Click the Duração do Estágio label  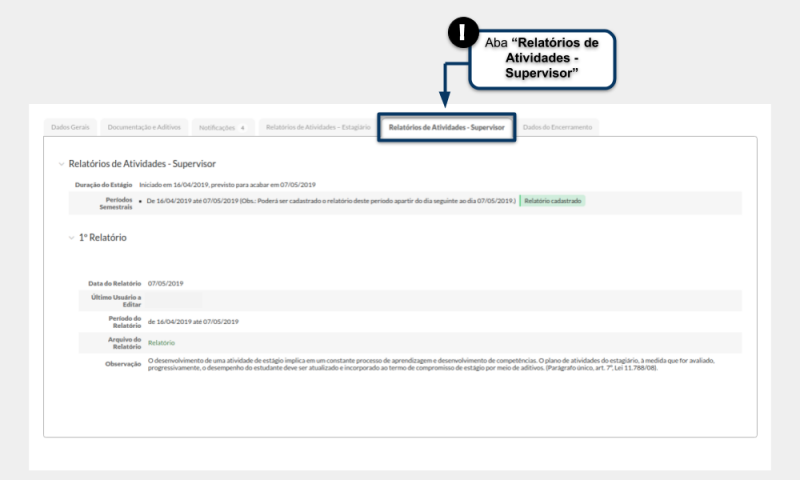104,185
